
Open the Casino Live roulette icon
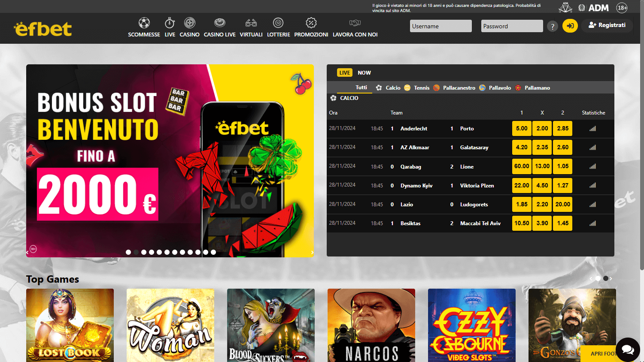click(x=220, y=23)
